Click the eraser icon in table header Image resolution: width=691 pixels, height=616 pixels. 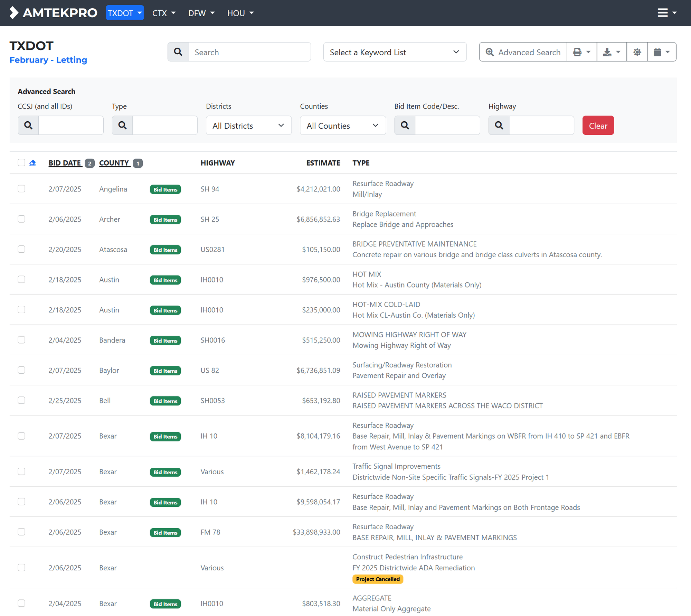pos(32,163)
